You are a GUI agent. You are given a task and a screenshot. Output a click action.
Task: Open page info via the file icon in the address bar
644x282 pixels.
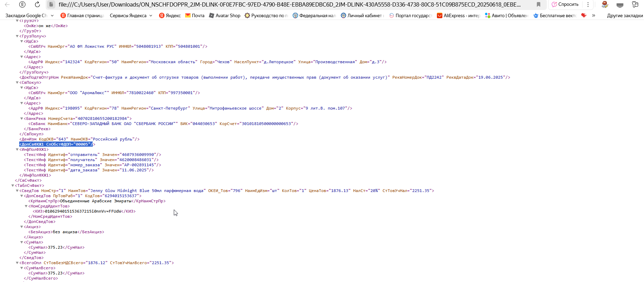[51, 4]
